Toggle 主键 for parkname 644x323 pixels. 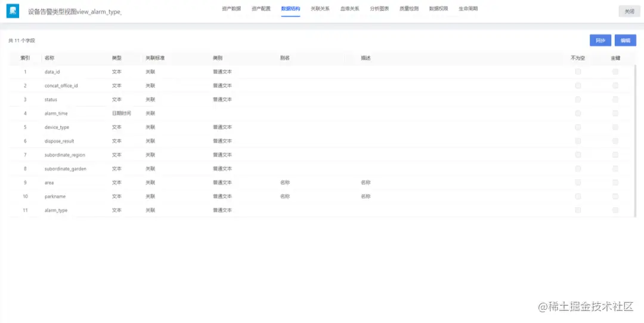click(615, 196)
